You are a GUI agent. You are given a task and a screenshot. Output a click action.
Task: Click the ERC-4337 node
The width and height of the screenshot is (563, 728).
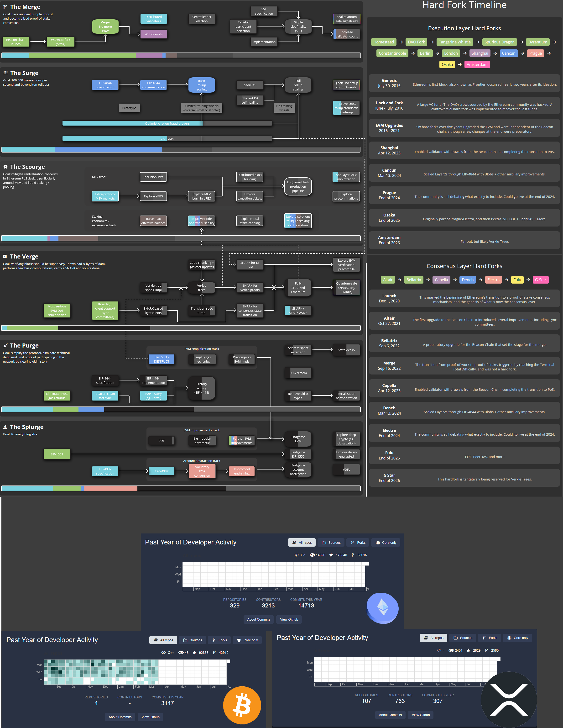pyautogui.click(x=162, y=471)
